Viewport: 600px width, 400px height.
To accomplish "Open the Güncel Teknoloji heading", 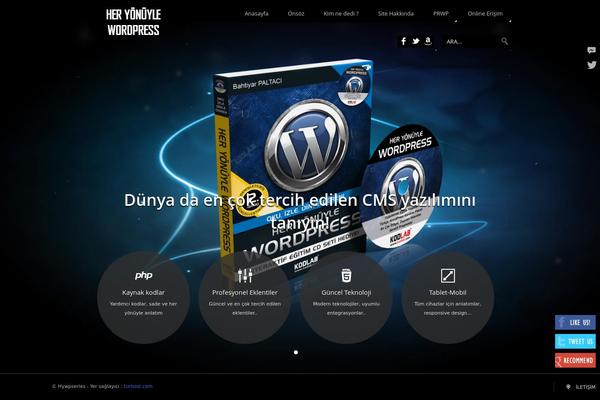I will (x=346, y=292).
